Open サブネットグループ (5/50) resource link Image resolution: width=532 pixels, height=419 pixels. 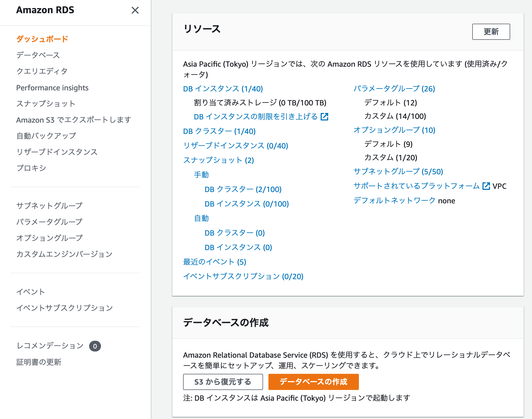398,172
